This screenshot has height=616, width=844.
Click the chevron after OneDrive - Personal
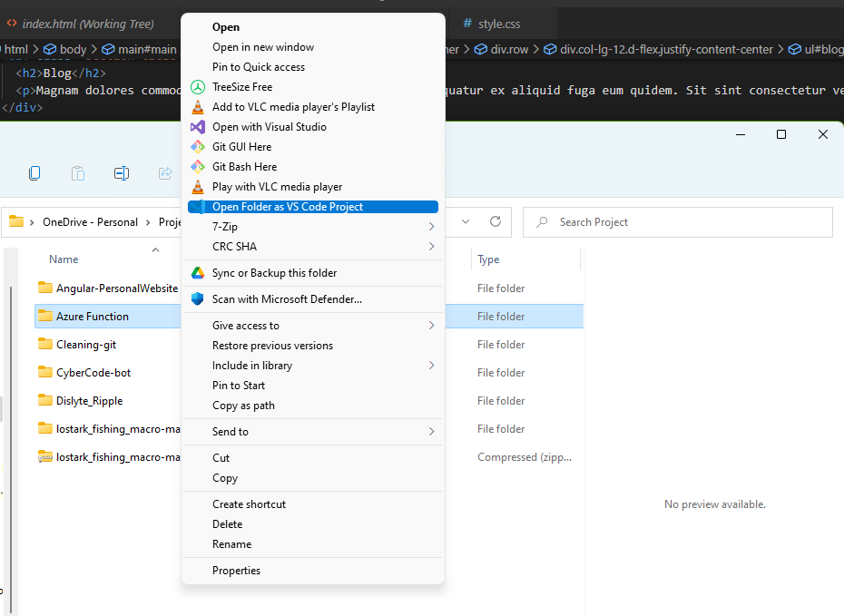148,222
